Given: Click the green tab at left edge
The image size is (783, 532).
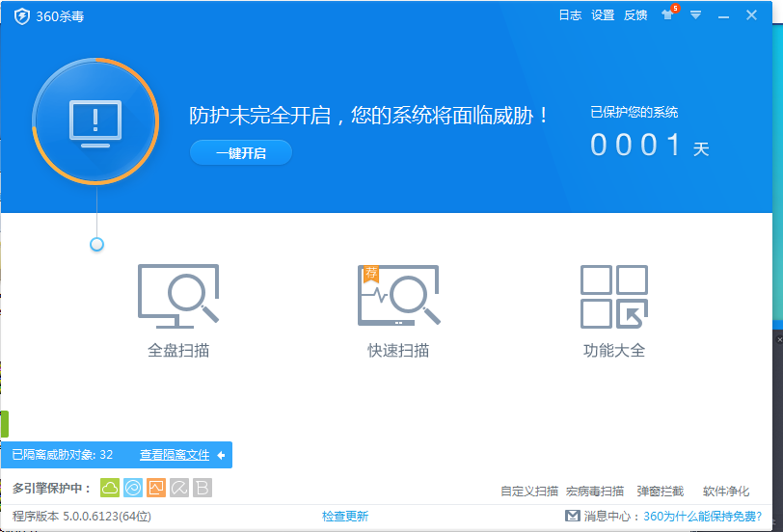Looking at the screenshot, I should pos(5,424).
